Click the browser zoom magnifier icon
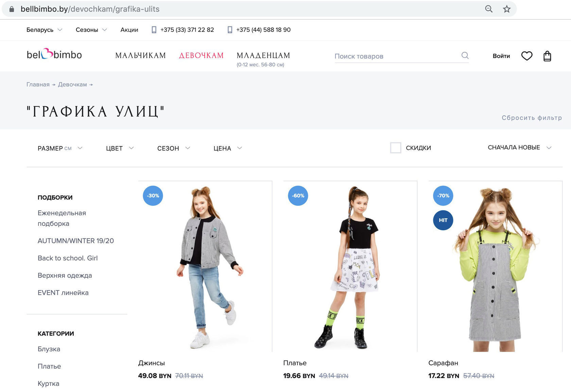This screenshot has width=571, height=392. click(x=488, y=9)
